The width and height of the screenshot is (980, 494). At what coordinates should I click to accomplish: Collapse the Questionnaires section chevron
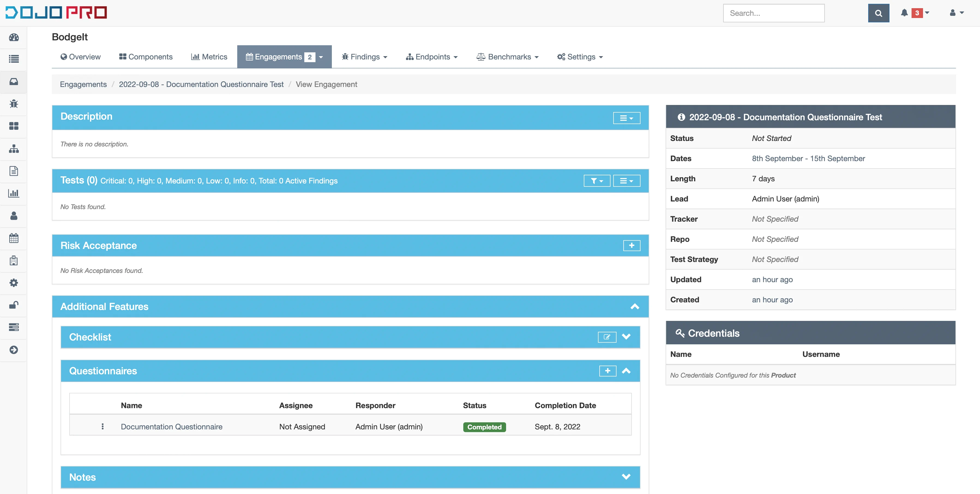pos(626,371)
